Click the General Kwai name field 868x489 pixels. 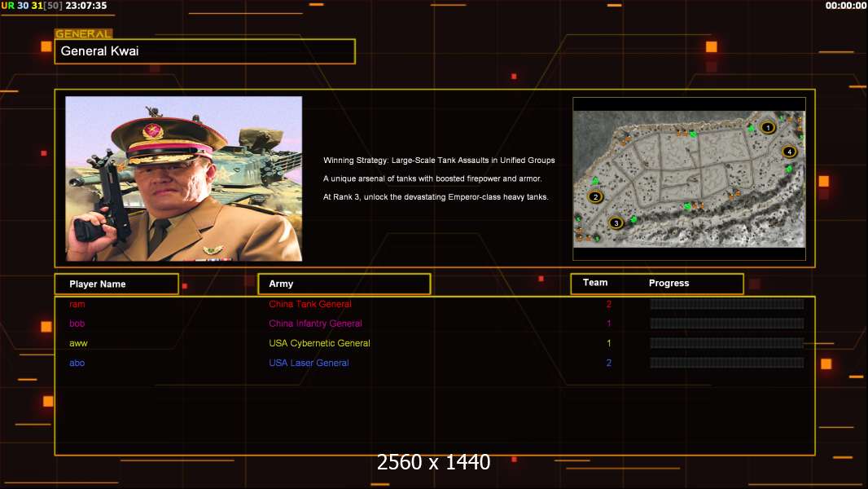point(204,51)
